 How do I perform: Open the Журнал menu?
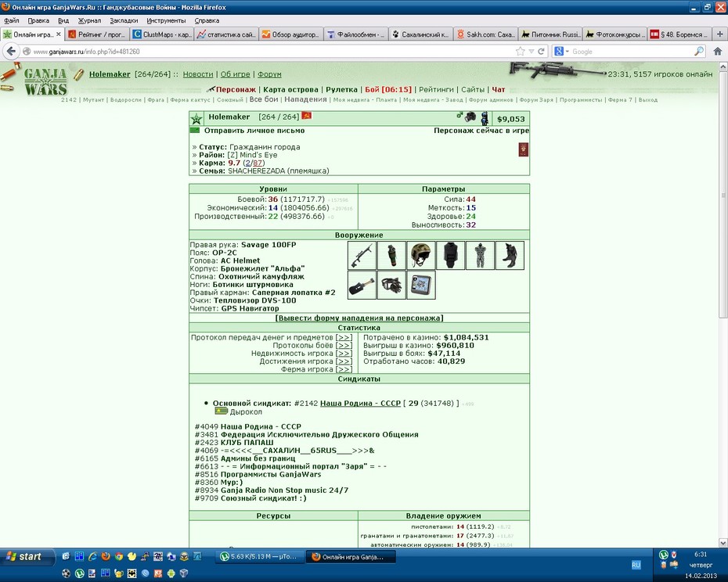[89, 20]
